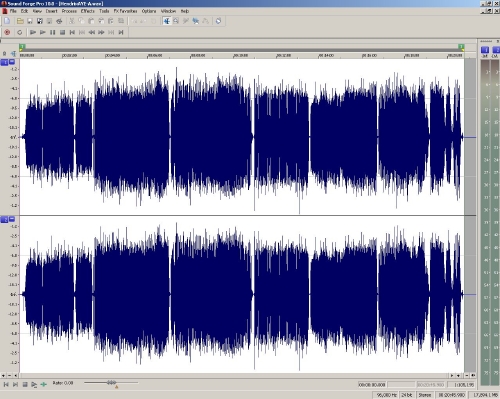This screenshot has width=500, height=399.
Task: Collapse the channel 2 minimize button
Action: (x=12, y=219)
